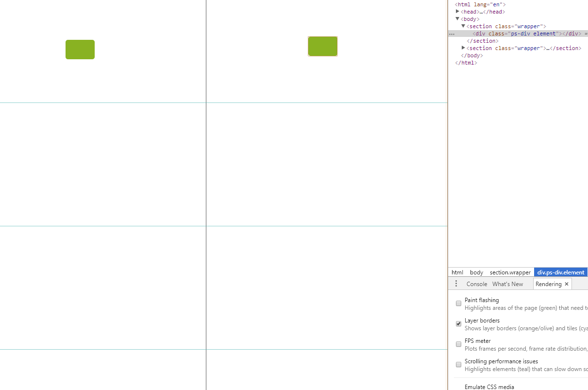Collapse the first section.wrapper element
588x390 pixels.
[463, 26]
